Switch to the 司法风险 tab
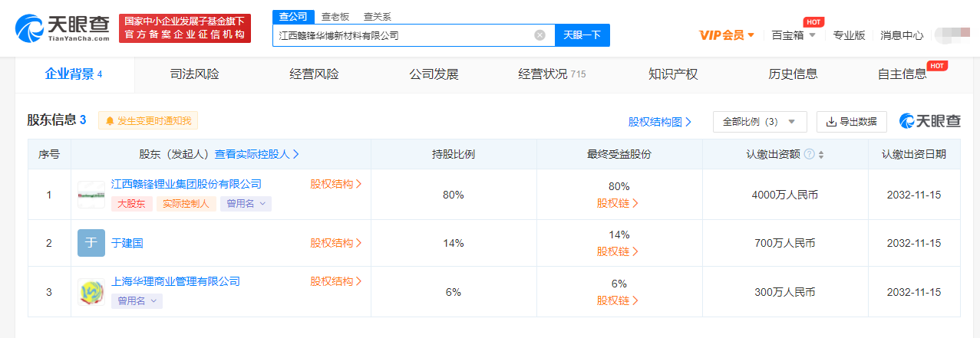 point(194,74)
